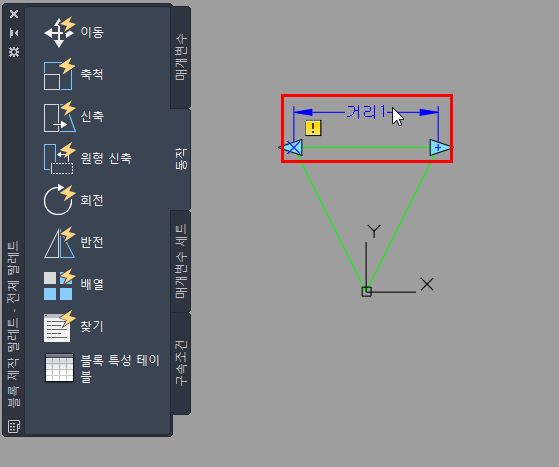The image size is (559, 467).
Task: Switch to the 매개변수 세트 tab
Action: pos(181,261)
